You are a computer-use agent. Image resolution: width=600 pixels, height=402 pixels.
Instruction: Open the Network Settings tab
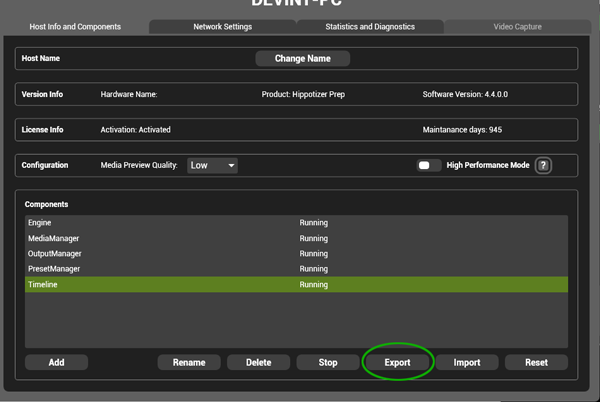[222, 27]
